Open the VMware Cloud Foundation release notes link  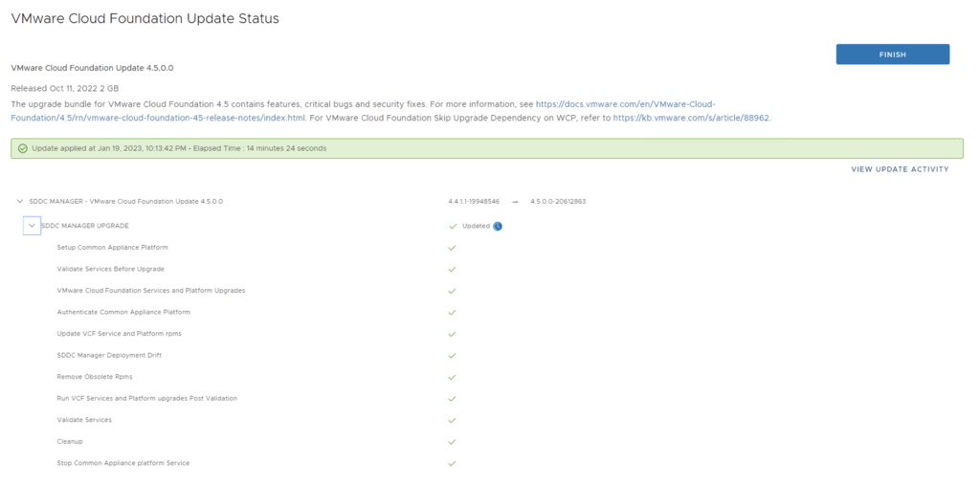363,111
